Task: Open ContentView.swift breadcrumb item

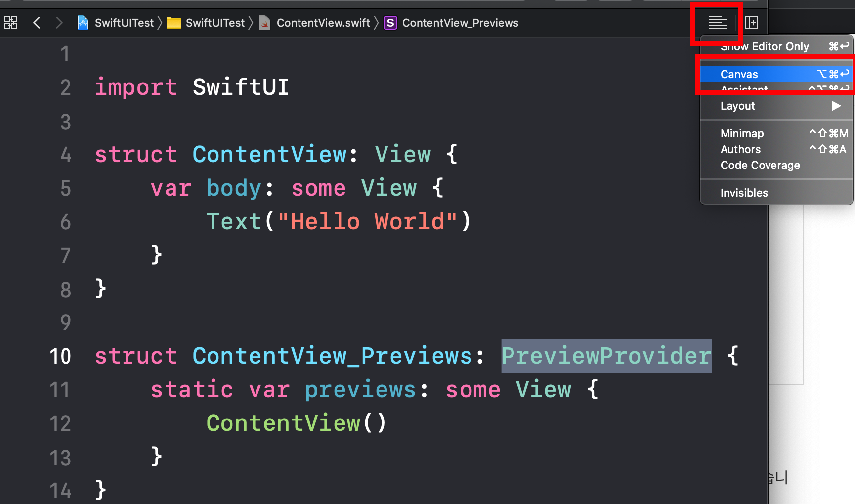Action: click(323, 23)
